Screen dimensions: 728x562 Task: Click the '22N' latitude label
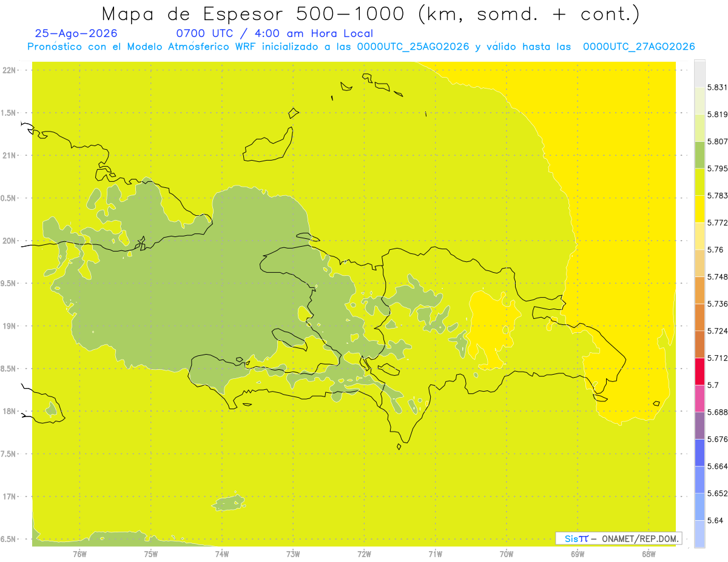point(10,70)
